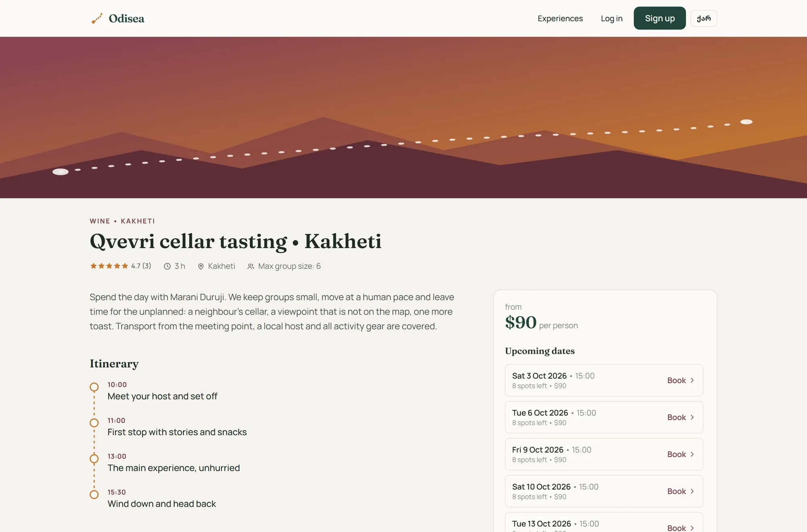
Task: Open Experiences in the top navigation
Action: (x=560, y=19)
